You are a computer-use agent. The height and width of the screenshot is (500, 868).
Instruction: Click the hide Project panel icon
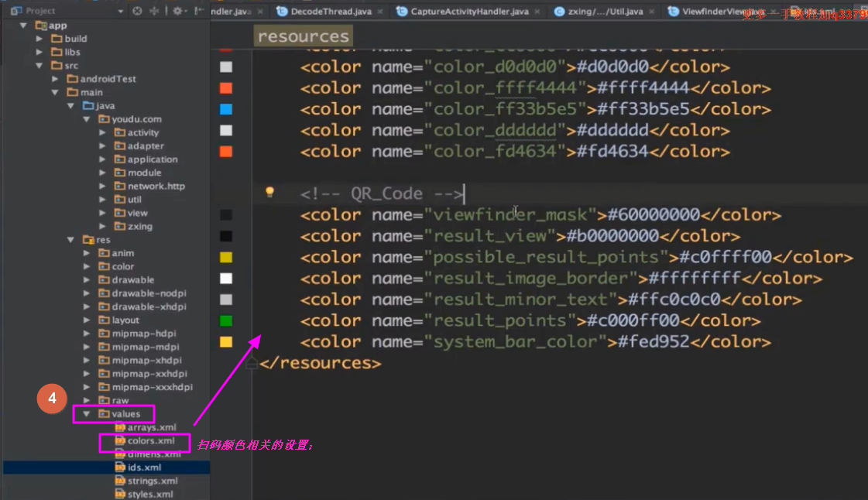pyautogui.click(x=199, y=11)
